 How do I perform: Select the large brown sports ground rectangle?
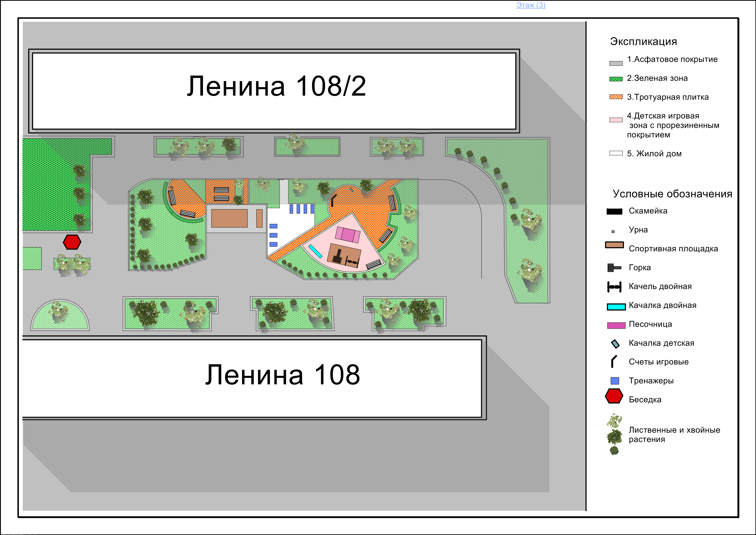(x=229, y=218)
